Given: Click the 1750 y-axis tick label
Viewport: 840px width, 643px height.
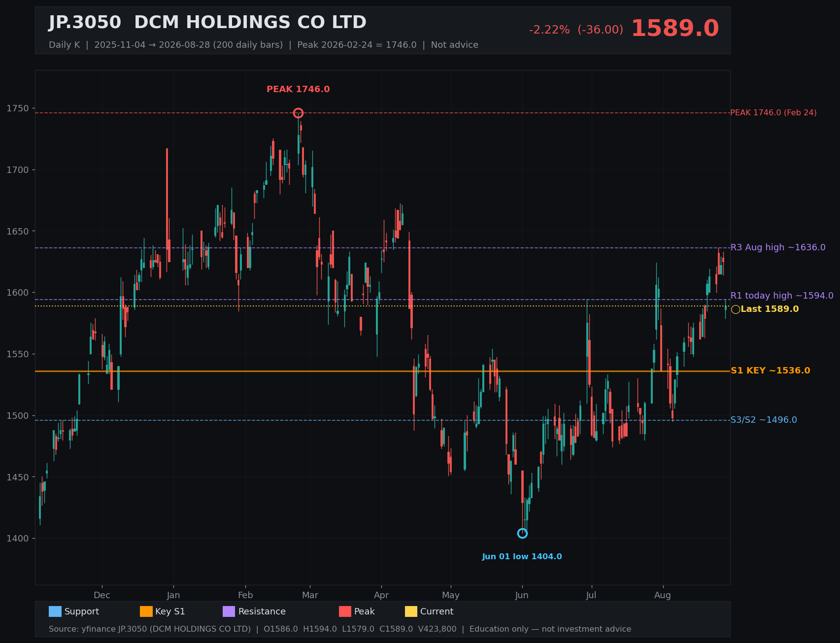Looking at the screenshot, I should pos(18,108).
